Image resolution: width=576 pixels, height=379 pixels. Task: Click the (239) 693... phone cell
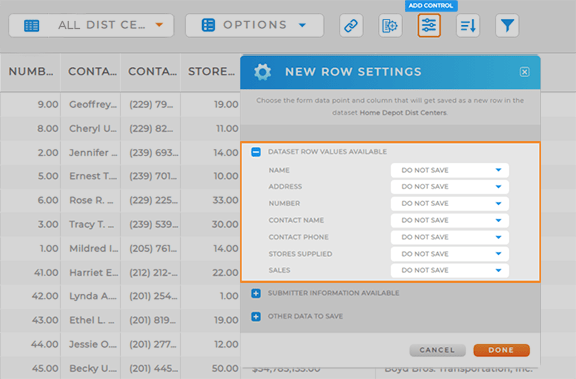151,153
